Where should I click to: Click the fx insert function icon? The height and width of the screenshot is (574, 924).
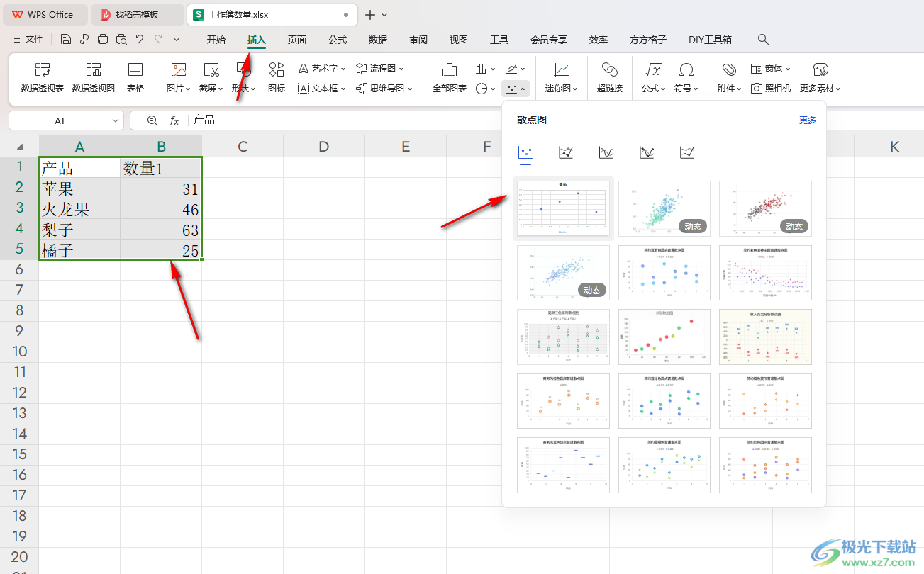(x=174, y=120)
